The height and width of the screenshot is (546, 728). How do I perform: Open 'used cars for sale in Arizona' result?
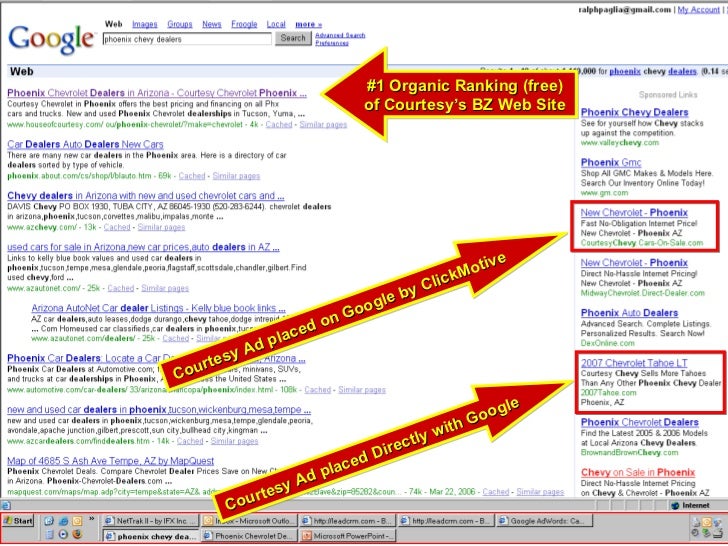(x=143, y=247)
